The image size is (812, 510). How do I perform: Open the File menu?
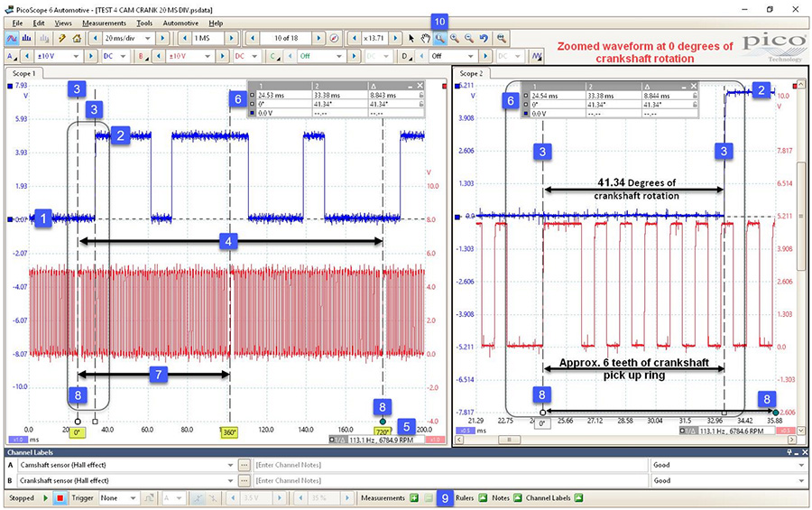pyautogui.click(x=17, y=23)
